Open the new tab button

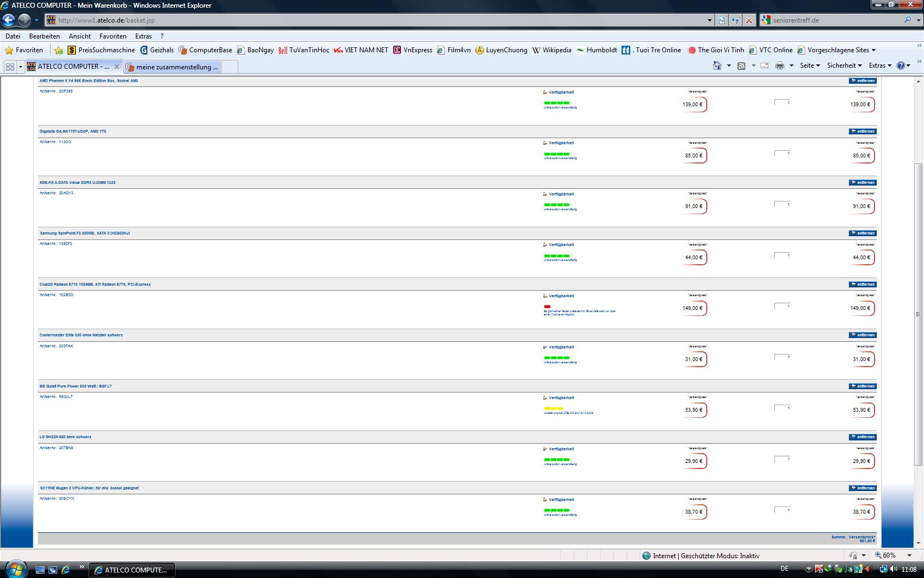click(x=230, y=67)
